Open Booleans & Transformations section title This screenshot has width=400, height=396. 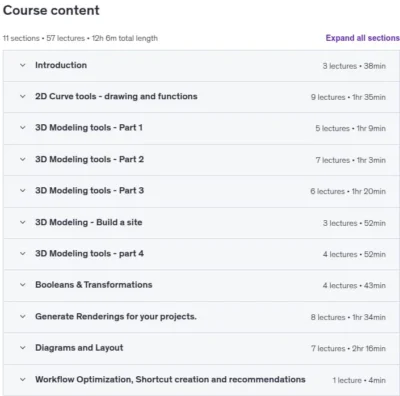pyautogui.click(x=94, y=285)
